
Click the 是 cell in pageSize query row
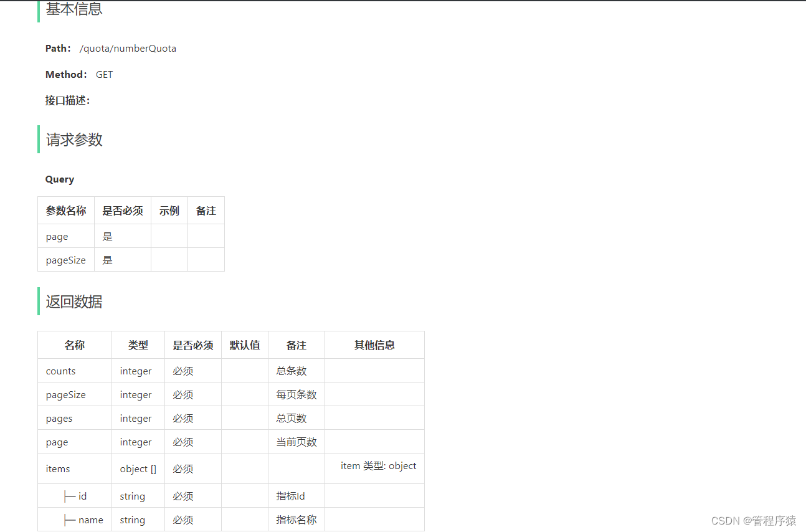[x=123, y=260]
